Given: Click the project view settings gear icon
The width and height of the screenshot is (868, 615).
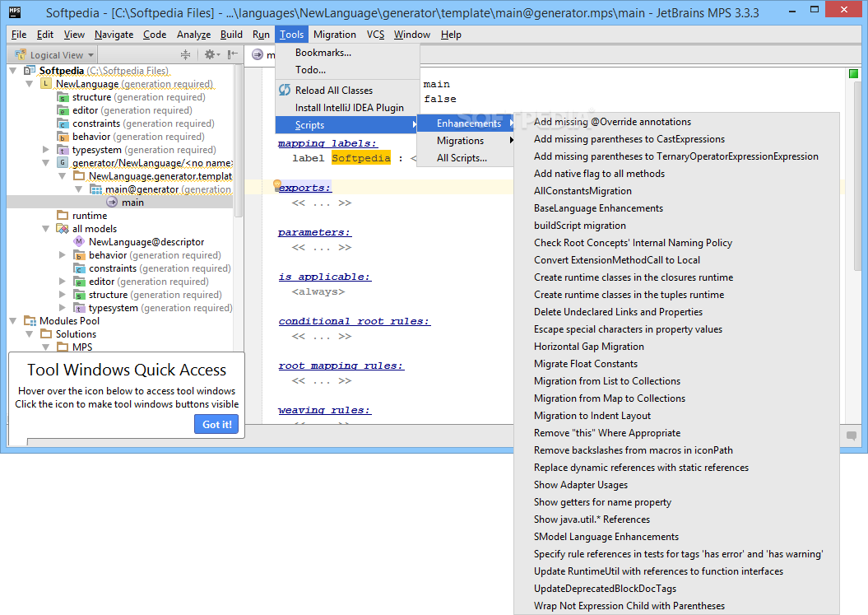Looking at the screenshot, I should coord(210,54).
